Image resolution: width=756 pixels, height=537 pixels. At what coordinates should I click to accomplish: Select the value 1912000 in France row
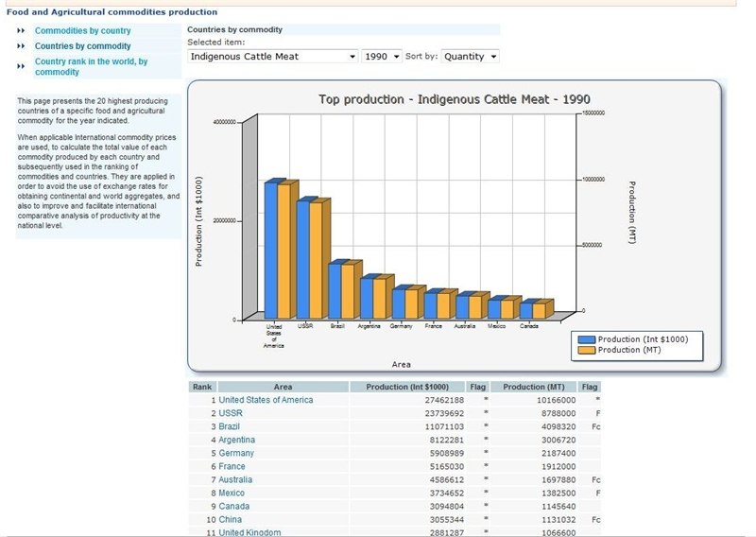pyautogui.click(x=558, y=466)
